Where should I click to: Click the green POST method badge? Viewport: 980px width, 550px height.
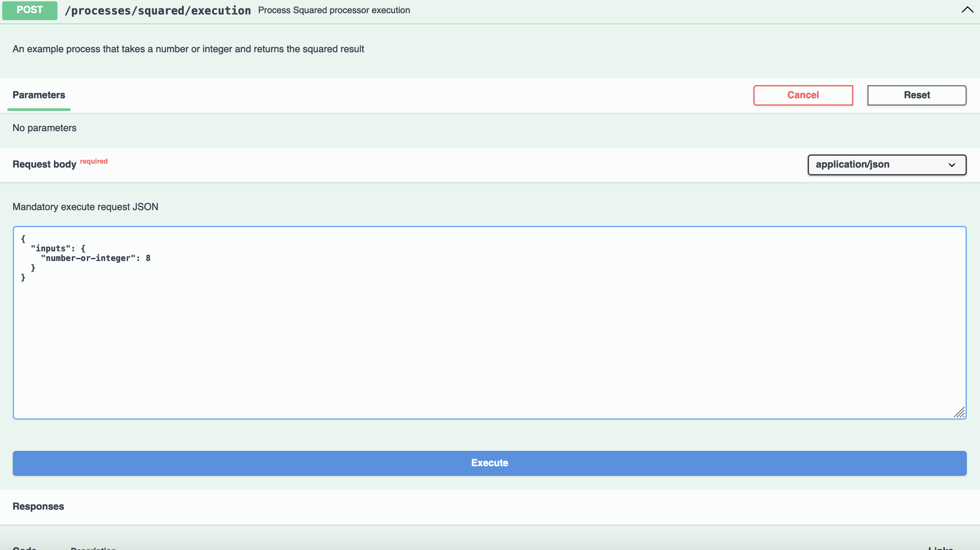pos(30,10)
